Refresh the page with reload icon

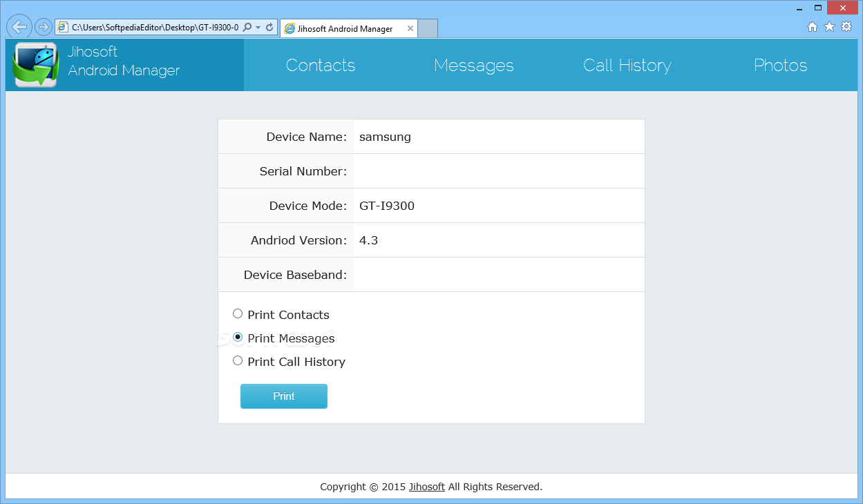(269, 28)
